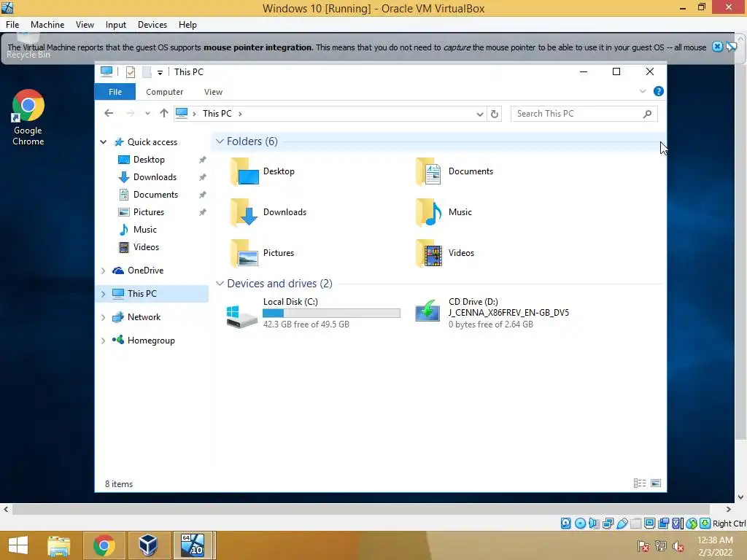Open Customize Quick Access Toolbar dropdown

pos(160,72)
